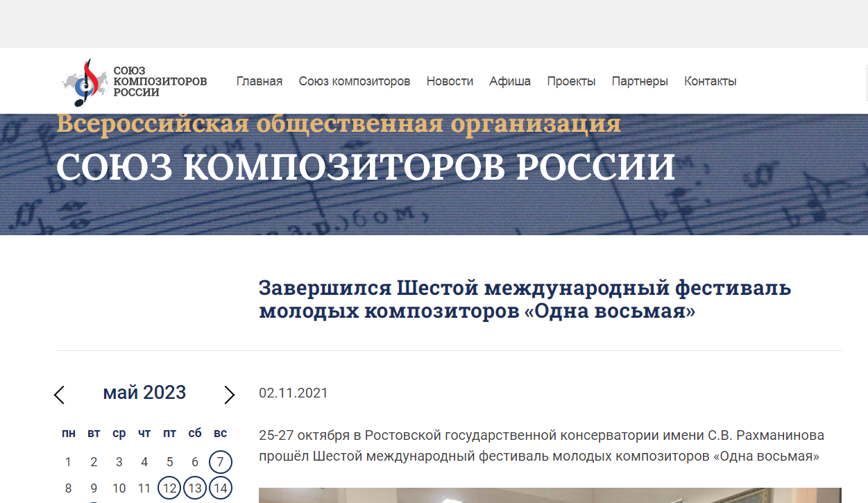Go to next month in calendar
This screenshot has height=503, width=868.
230,395
